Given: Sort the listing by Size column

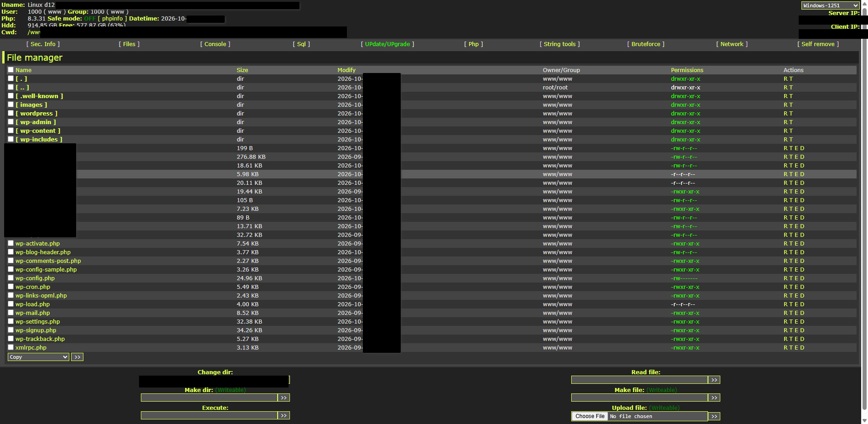Looking at the screenshot, I should click(242, 70).
